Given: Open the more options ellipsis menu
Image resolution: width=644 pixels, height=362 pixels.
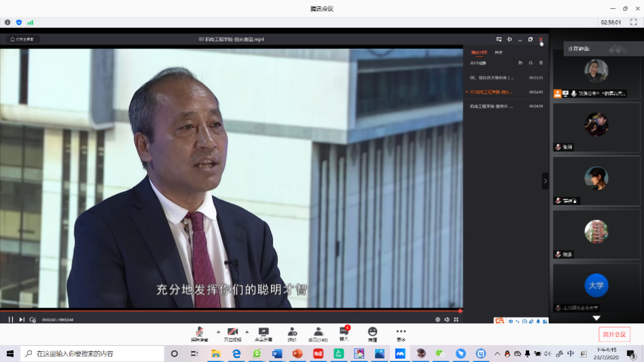Looking at the screenshot, I should click(x=401, y=332).
